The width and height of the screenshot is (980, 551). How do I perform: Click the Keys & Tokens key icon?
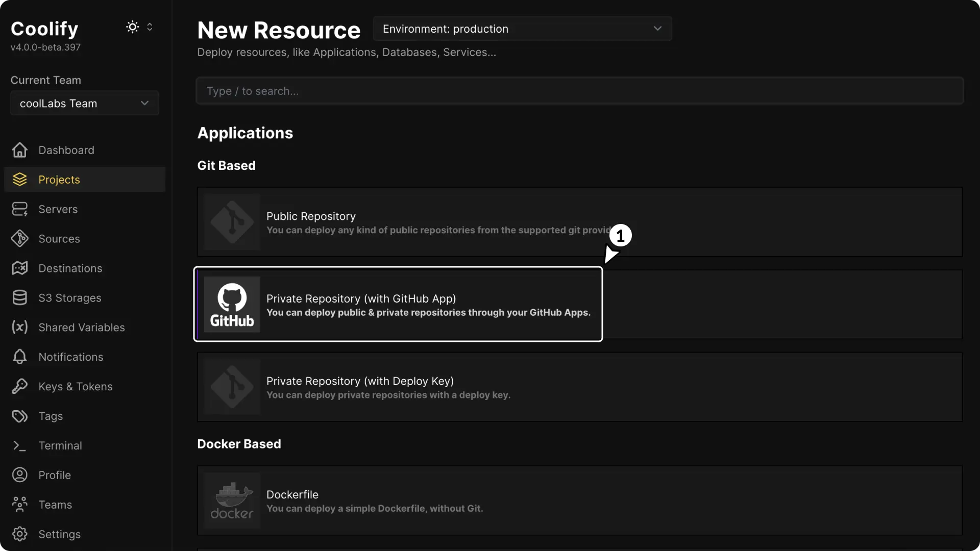point(19,387)
